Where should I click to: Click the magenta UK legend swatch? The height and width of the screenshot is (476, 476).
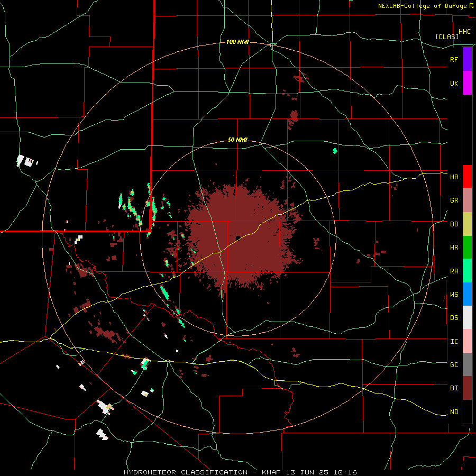(467, 83)
